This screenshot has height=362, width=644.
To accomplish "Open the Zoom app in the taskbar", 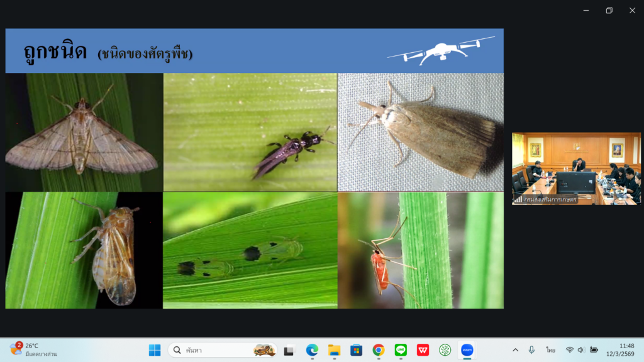I will 467,350.
